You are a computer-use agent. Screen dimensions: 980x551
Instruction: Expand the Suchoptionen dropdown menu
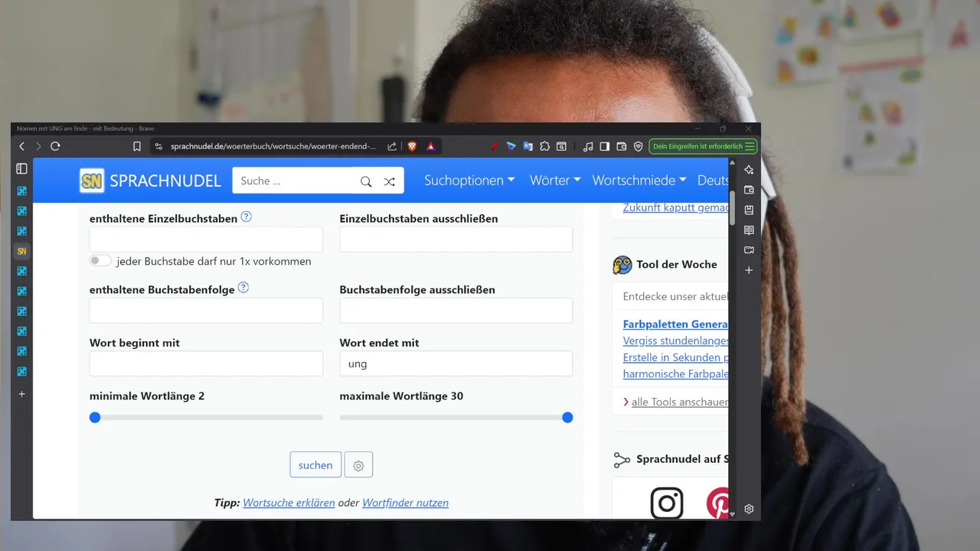(469, 181)
